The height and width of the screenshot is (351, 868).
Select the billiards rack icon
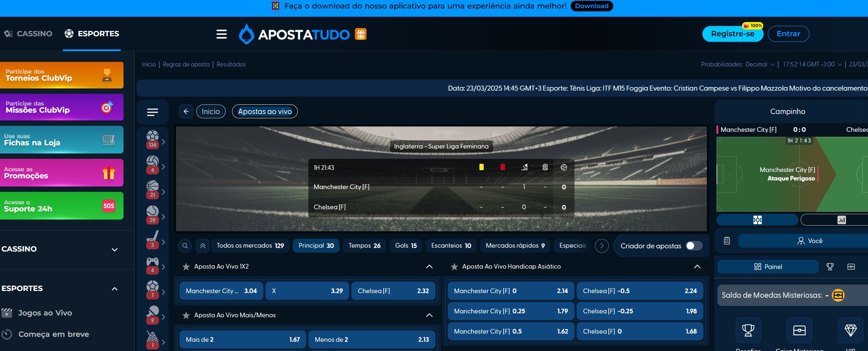(153, 340)
